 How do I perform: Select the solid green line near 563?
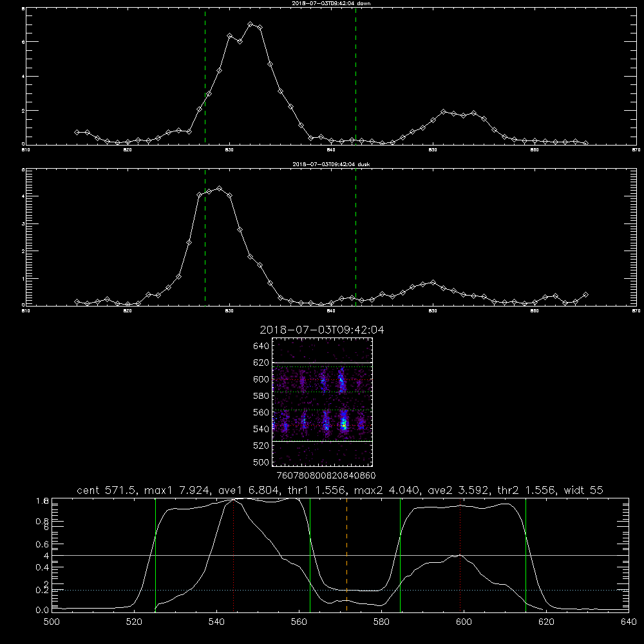(310, 555)
